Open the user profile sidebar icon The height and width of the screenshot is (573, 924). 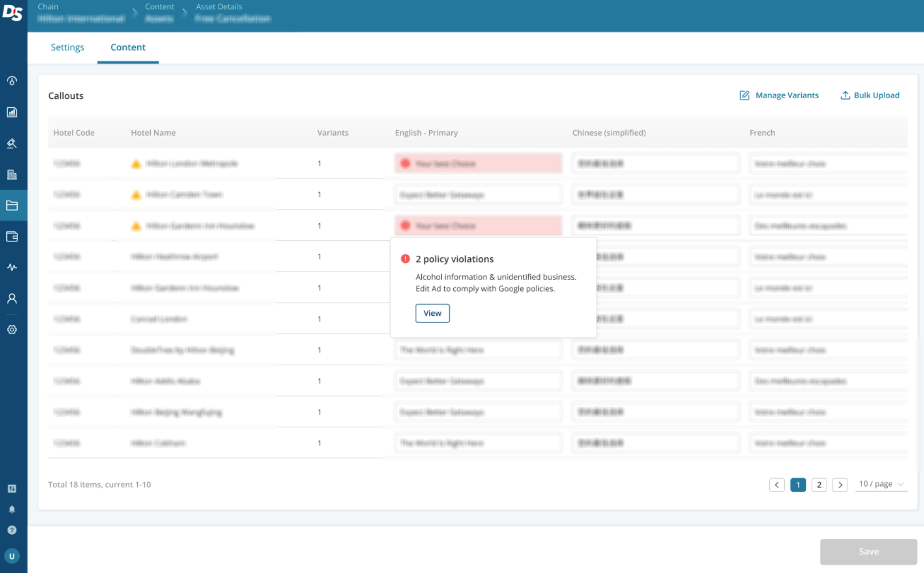12,299
